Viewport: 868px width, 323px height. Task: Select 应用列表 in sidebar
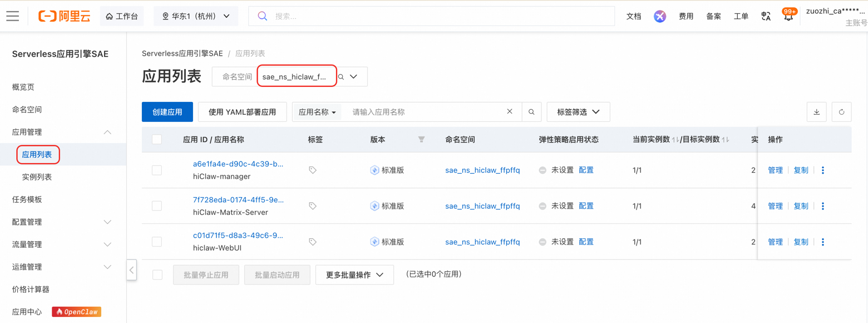coord(37,155)
